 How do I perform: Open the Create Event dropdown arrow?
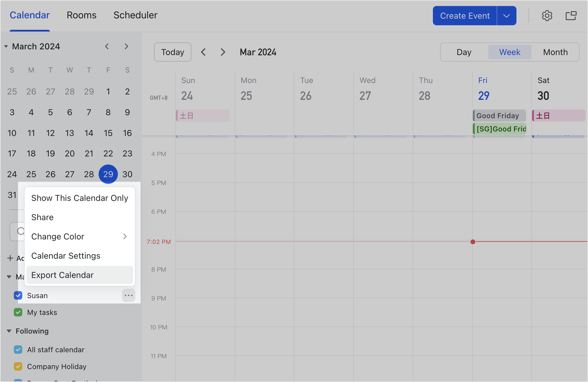[507, 16]
